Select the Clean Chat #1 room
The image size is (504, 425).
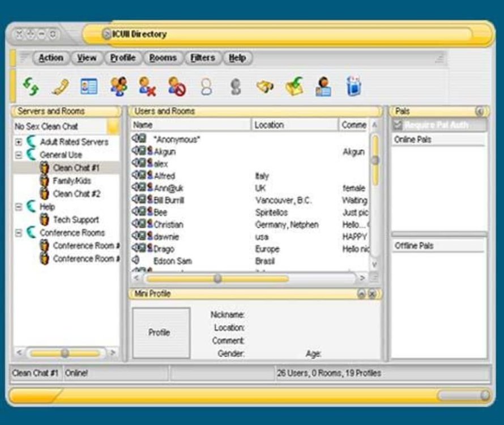click(76, 168)
